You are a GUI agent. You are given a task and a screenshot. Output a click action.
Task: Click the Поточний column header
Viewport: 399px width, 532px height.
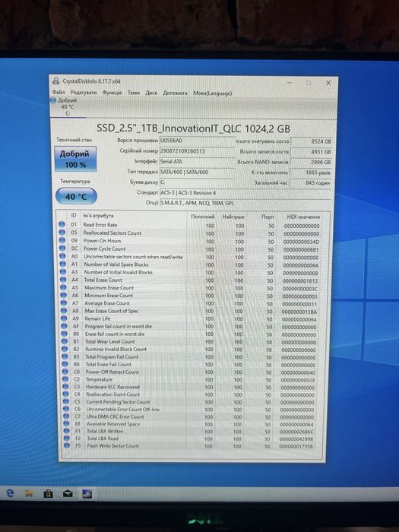pyautogui.click(x=203, y=217)
